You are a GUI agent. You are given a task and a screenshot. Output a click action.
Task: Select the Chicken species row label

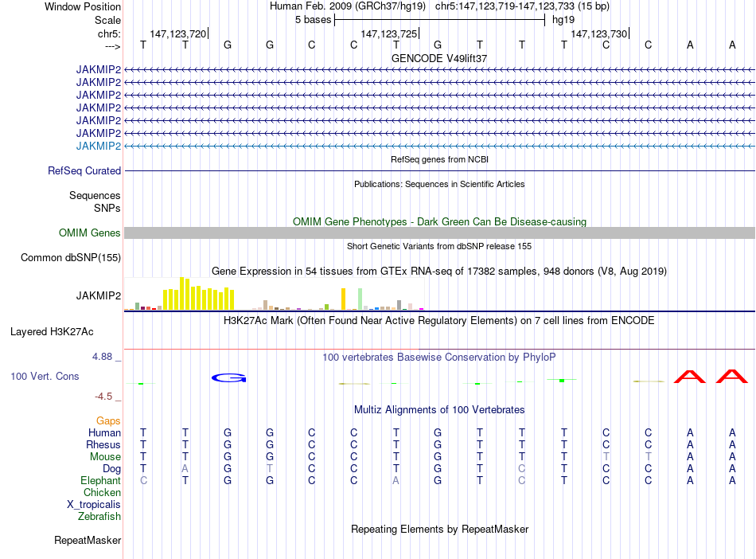coord(102,492)
